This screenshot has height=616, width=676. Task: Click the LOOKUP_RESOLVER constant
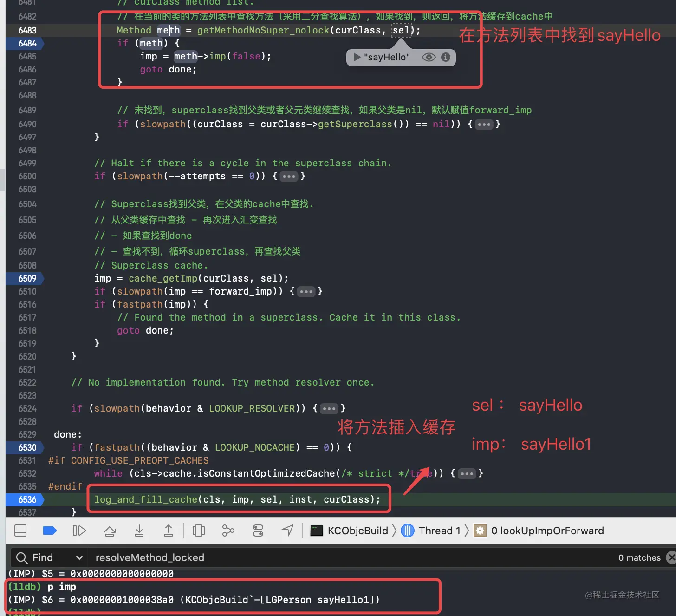(252, 408)
